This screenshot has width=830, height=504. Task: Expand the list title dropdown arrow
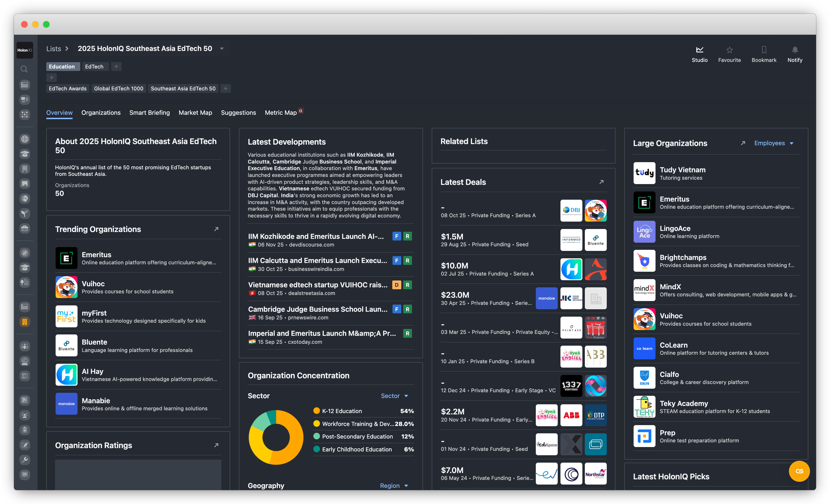point(222,48)
